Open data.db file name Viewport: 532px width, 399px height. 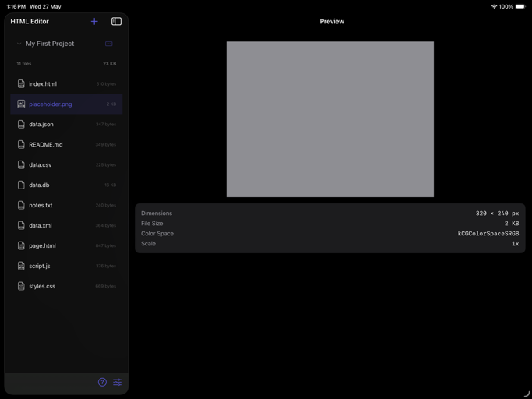pos(39,185)
